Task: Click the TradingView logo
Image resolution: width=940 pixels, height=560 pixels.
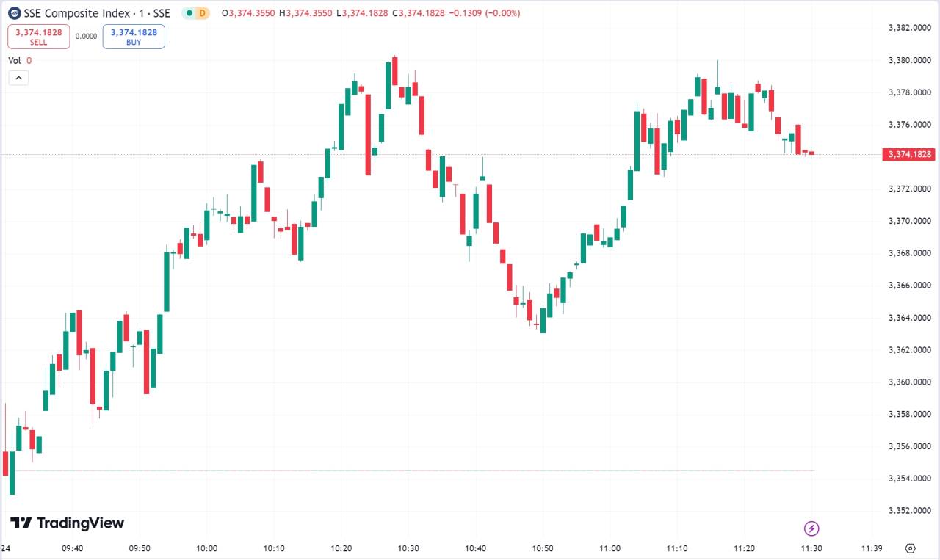Action: (67, 523)
